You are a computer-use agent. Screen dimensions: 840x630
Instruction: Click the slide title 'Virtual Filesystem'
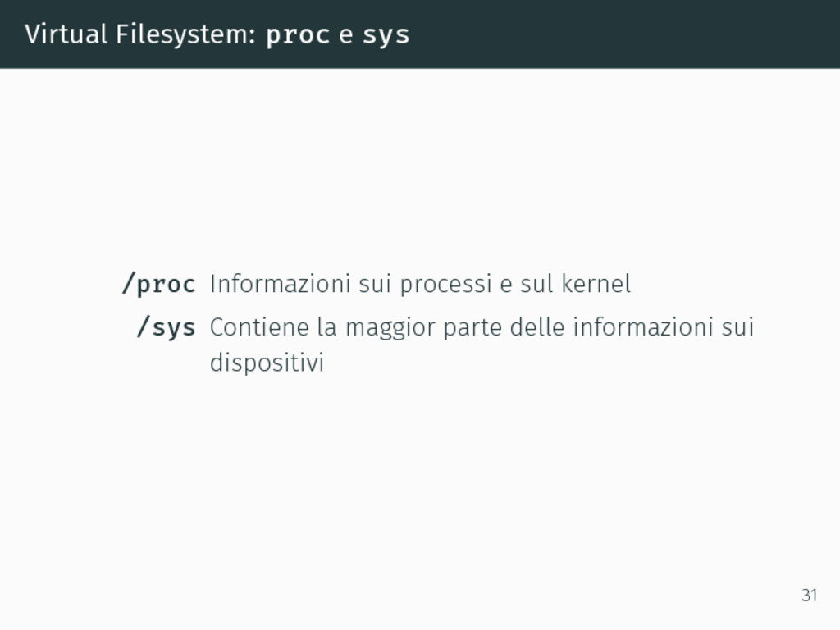click(139, 34)
